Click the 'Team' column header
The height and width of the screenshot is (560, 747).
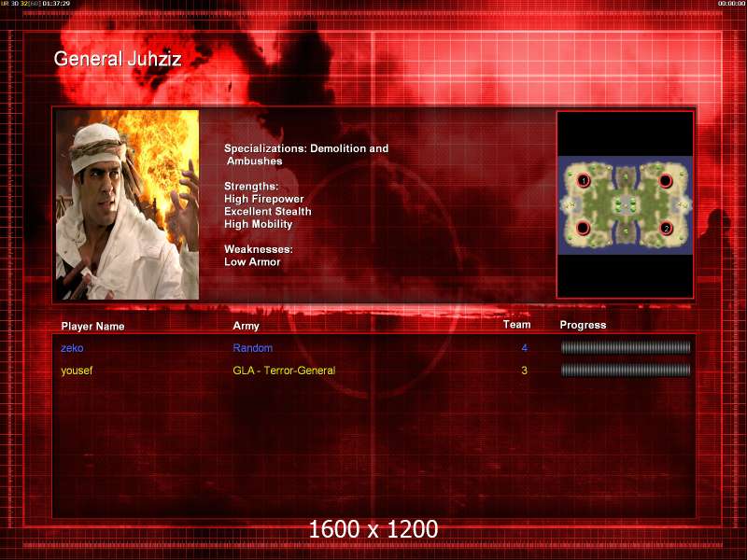point(517,325)
